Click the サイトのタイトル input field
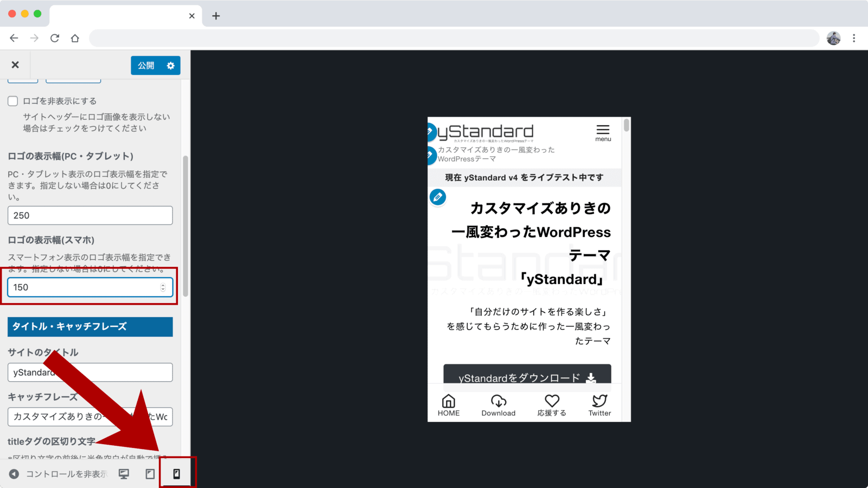Screen dimensions: 868x488 pyautogui.click(x=90, y=373)
